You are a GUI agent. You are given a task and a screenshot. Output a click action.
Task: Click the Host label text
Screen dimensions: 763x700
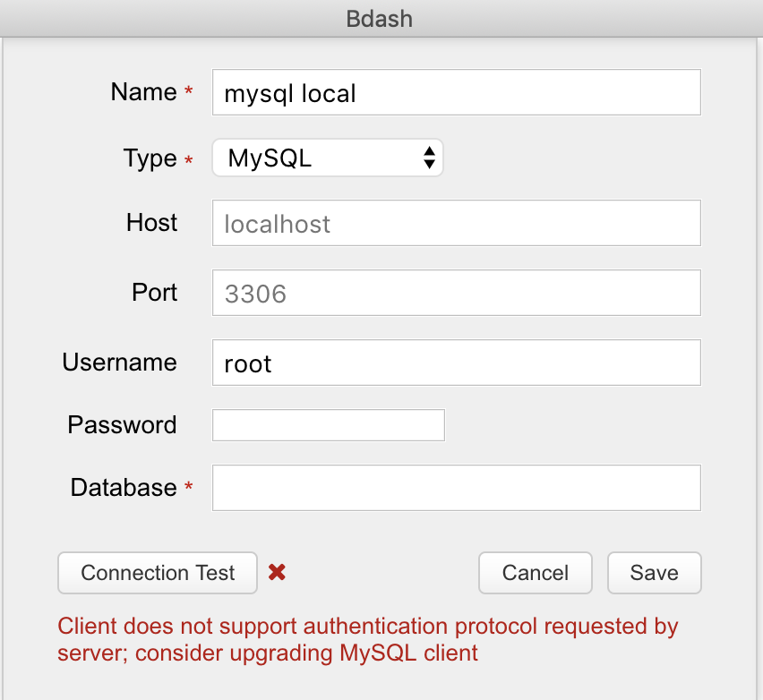pos(152,222)
